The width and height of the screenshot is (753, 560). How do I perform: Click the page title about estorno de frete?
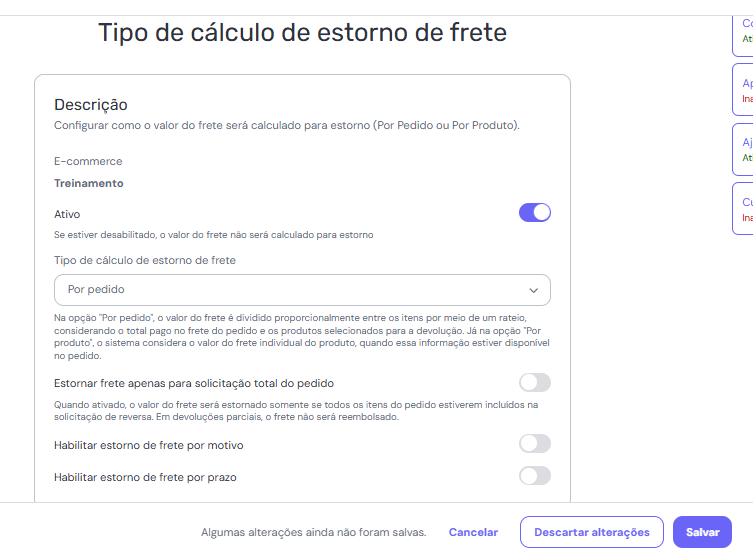click(302, 33)
